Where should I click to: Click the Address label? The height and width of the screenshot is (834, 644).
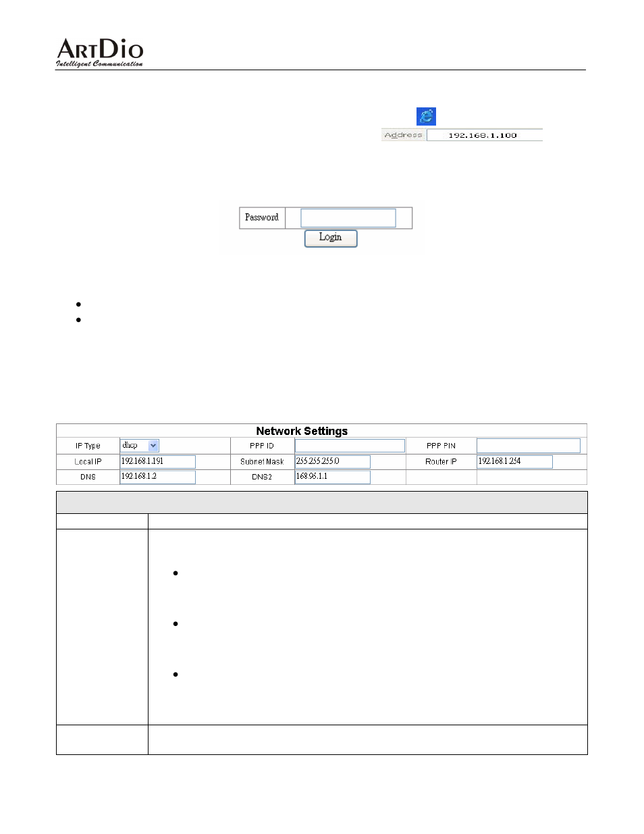click(x=403, y=135)
